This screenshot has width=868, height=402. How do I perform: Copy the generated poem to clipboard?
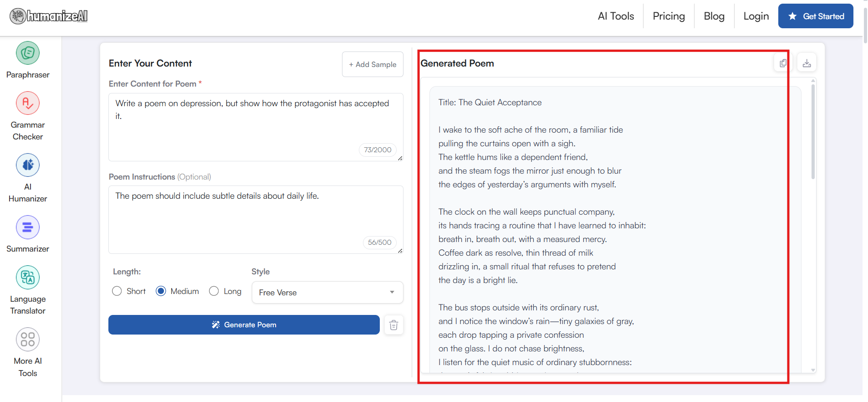(x=783, y=63)
